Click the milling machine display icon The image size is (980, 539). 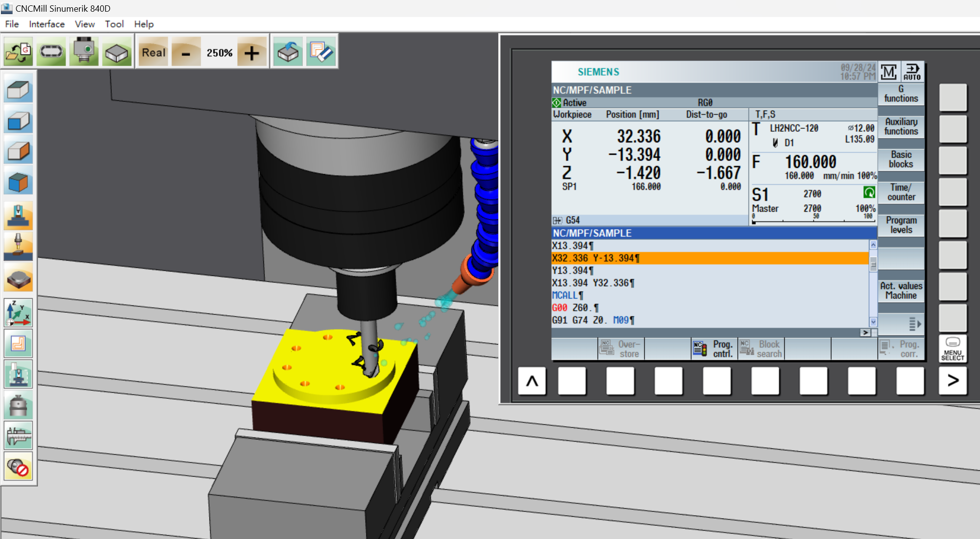coord(18,374)
